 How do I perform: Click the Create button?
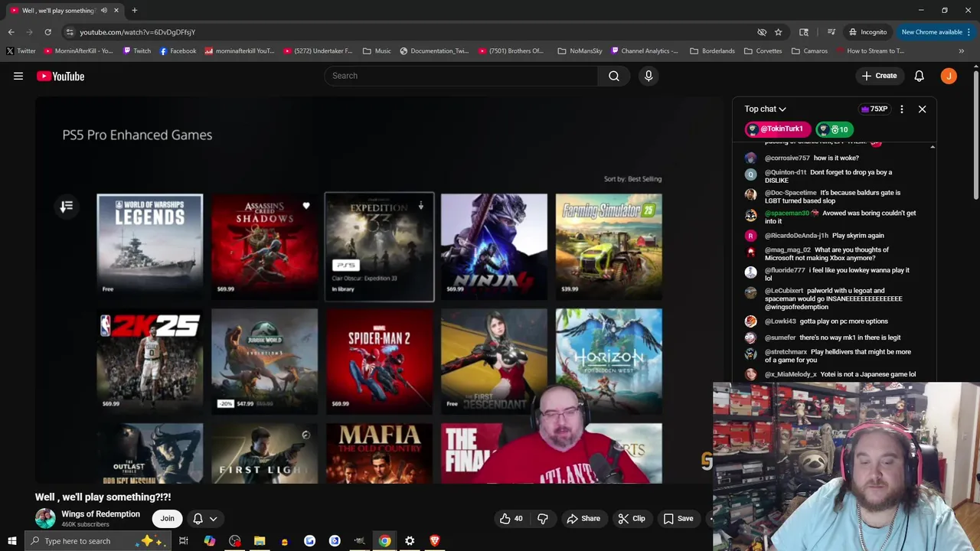tap(879, 76)
